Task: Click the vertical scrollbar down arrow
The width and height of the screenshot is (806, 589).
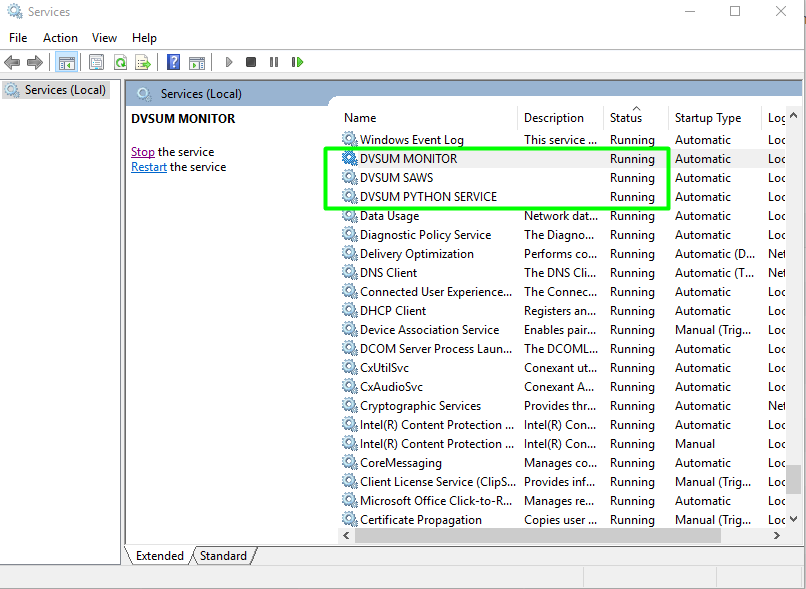Action: tap(794, 519)
